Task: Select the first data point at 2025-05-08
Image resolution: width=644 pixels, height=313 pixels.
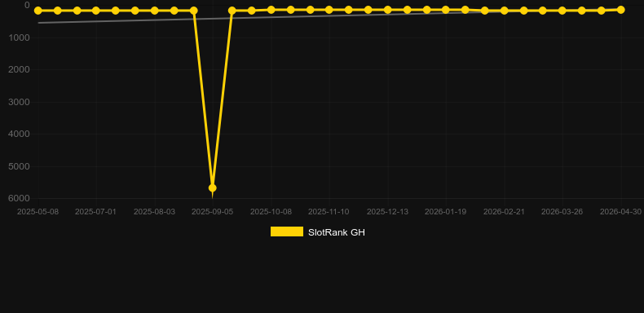Action: click(38, 11)
